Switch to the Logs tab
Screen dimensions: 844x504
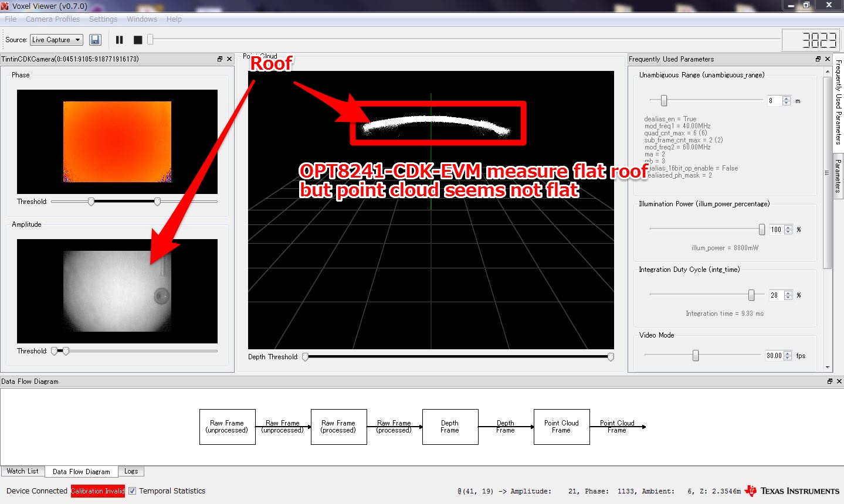pyautogui.click(x=131, y=471)
